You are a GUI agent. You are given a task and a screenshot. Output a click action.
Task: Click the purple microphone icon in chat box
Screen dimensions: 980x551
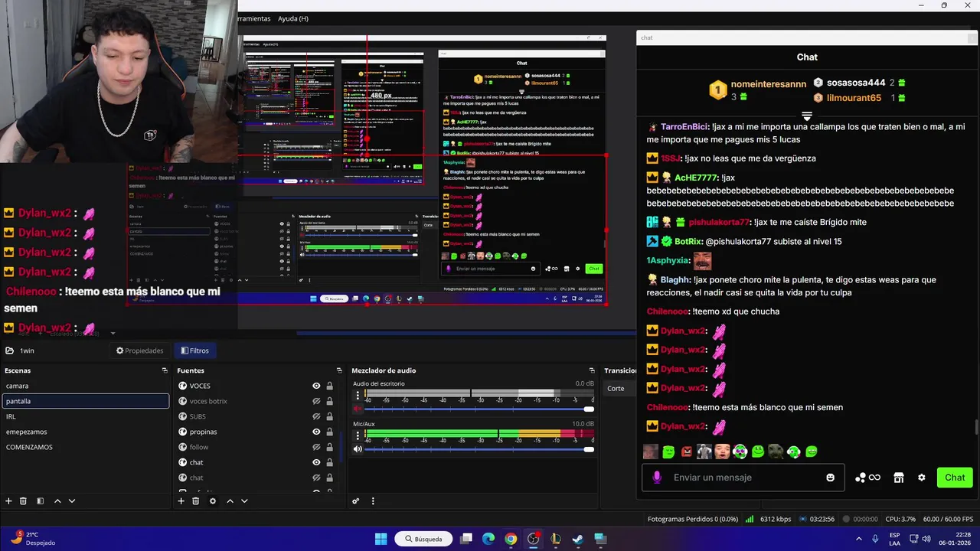point(656,478)
